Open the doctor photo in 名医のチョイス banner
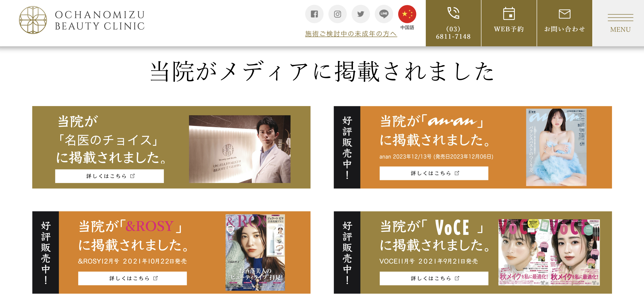Image resolution: width=644 pixels, height=302 pixels. pos(240,149)
